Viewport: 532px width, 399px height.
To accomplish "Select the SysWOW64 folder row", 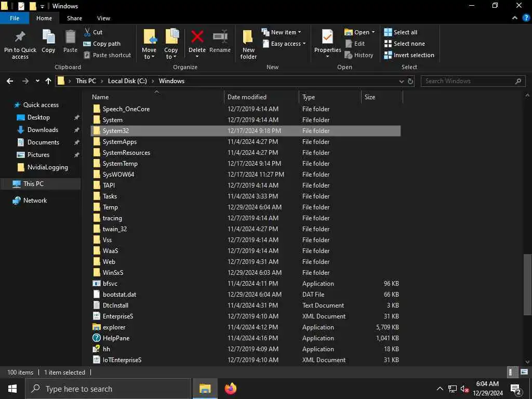I will point(246,175).
